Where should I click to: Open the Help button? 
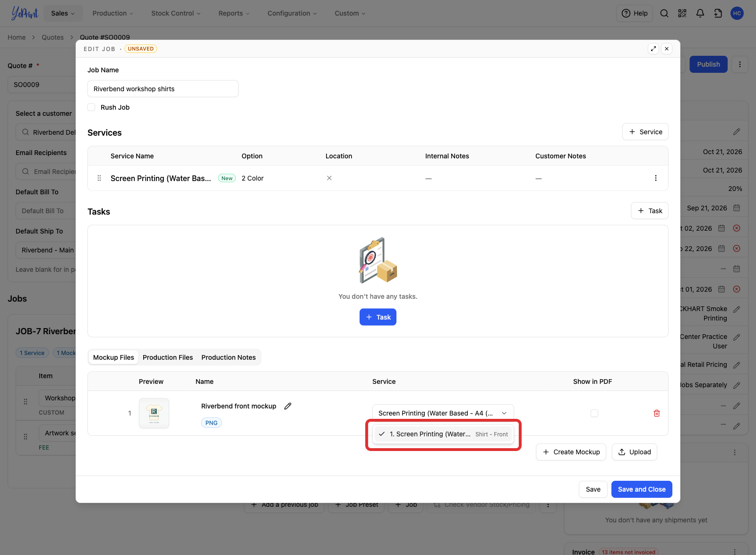point(634,13)
